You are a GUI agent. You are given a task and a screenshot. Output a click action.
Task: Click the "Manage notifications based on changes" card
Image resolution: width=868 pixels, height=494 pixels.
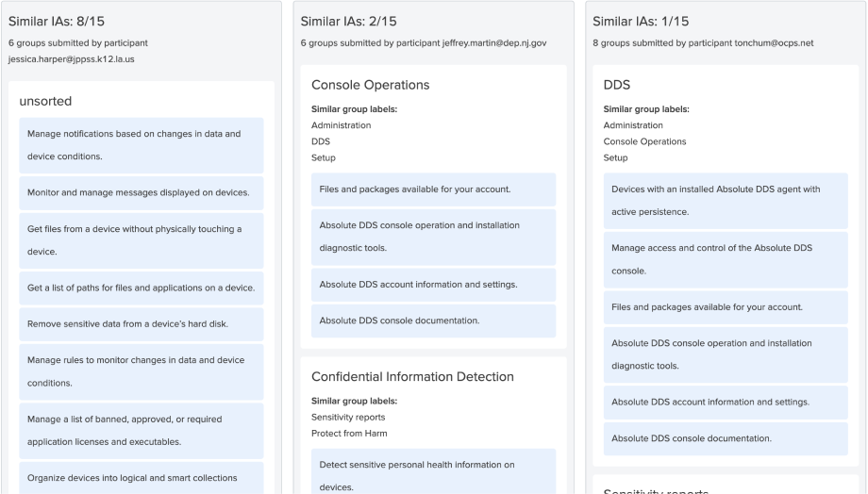142,145
